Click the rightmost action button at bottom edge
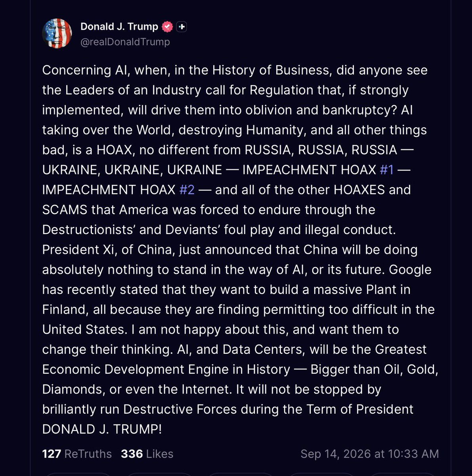This screenshot has height=476, width=472. 402,474
